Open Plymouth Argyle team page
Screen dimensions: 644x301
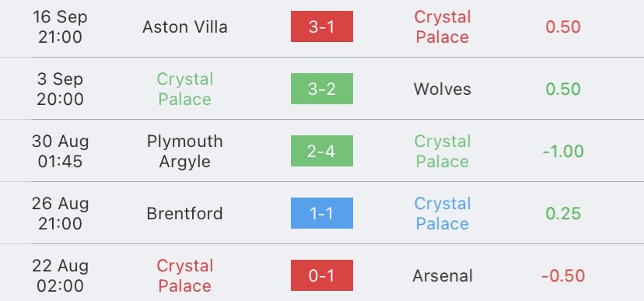(x=185, y=151)
